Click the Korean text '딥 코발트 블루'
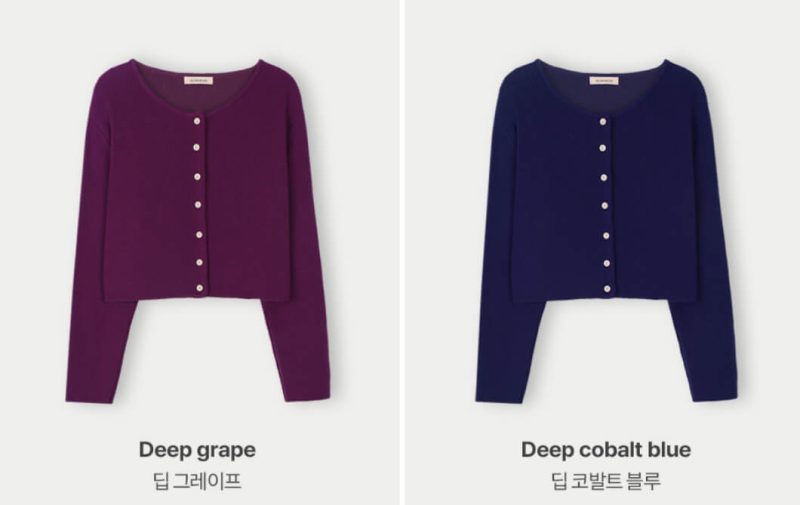The image size is (800, 505). coord(606,481)
